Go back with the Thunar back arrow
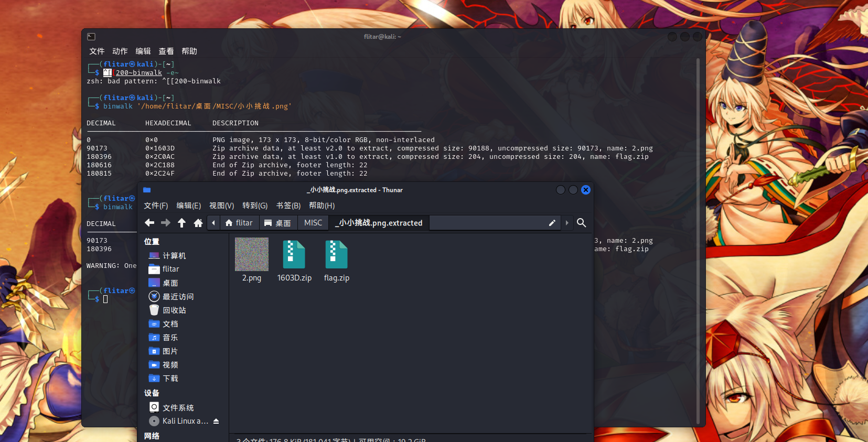Viewport: 868px width, 442px height. point(149,223)
